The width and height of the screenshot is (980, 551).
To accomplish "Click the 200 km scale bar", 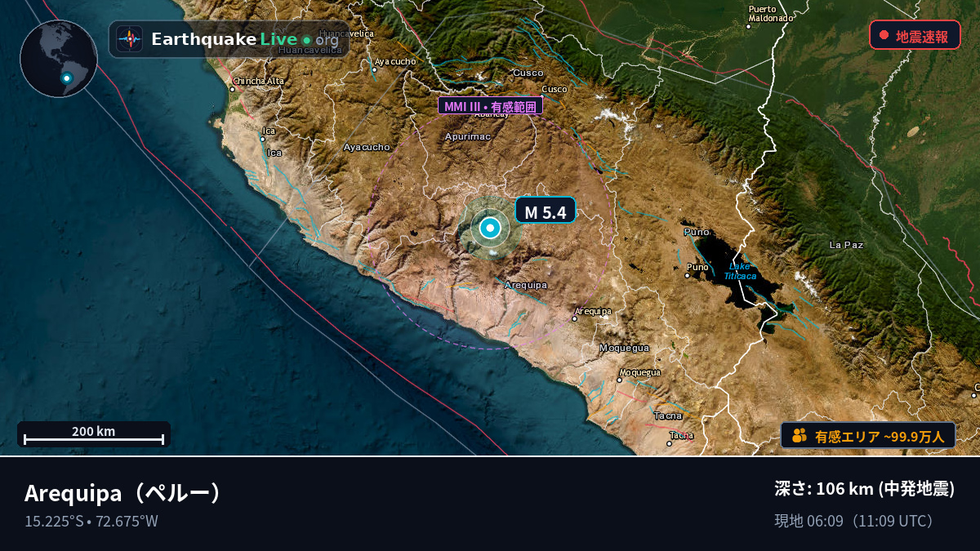I will click(94, 434).
